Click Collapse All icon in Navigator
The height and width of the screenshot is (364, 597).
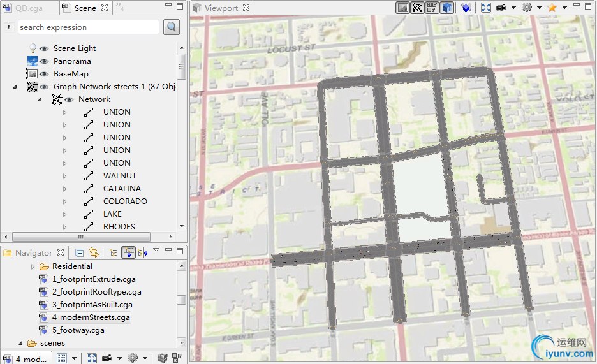[79, 252]
